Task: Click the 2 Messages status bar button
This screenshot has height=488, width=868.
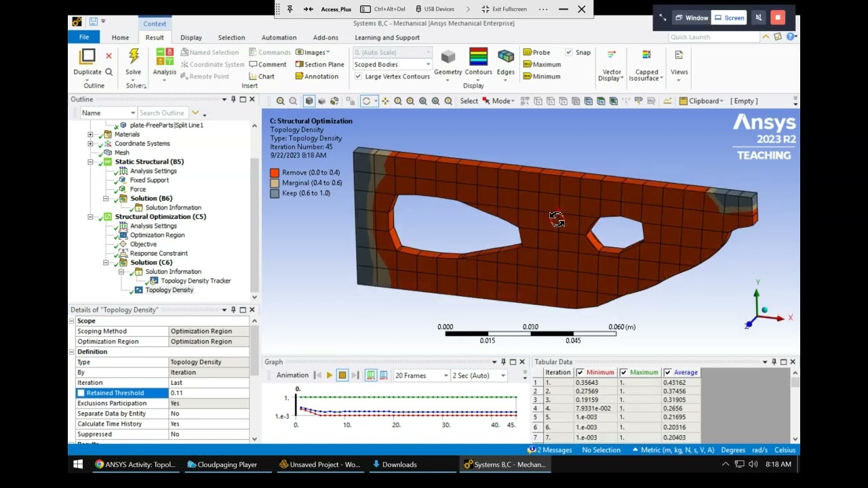Action: click(x=550, y=450)
